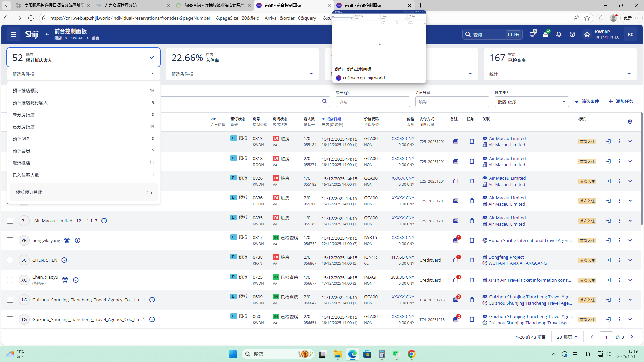Select 取消抵店 filter entry
This screenshot has width=644, height=362.
(x=21, y=163)
